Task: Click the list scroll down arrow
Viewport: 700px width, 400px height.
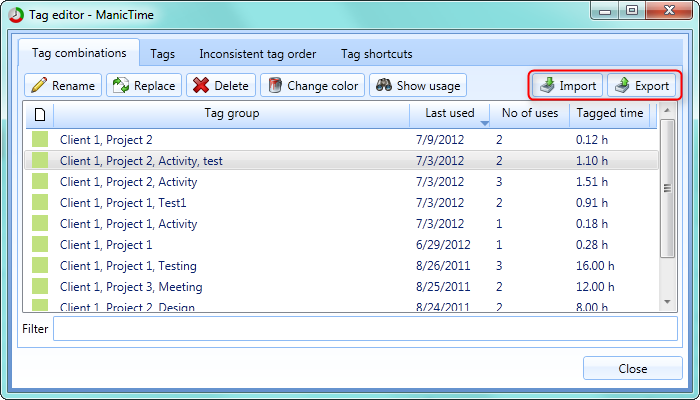Action: click(667, 302)
